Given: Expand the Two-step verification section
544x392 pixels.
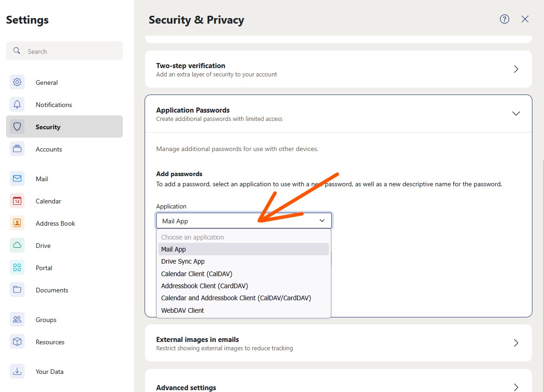Looking at the screenshot, I should pos(516,69).
